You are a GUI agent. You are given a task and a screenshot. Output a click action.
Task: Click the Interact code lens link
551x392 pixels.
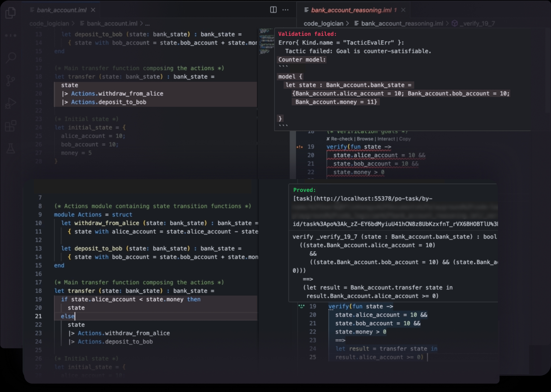[386, 139]
